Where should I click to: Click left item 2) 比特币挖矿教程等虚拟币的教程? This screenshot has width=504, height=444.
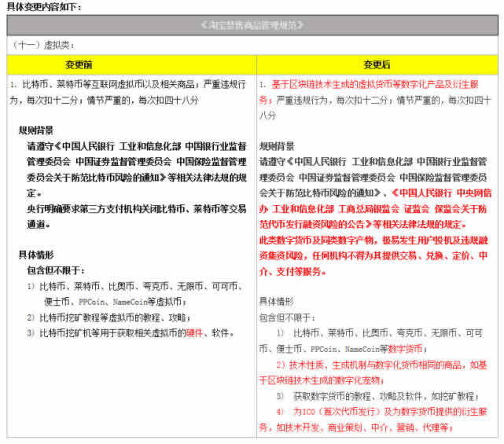coord(109,317)
